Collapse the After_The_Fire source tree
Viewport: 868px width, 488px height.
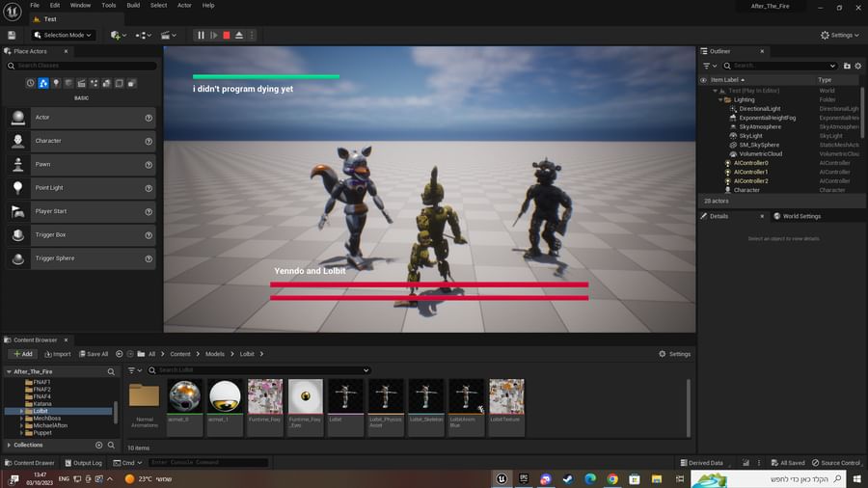point(9,372)
